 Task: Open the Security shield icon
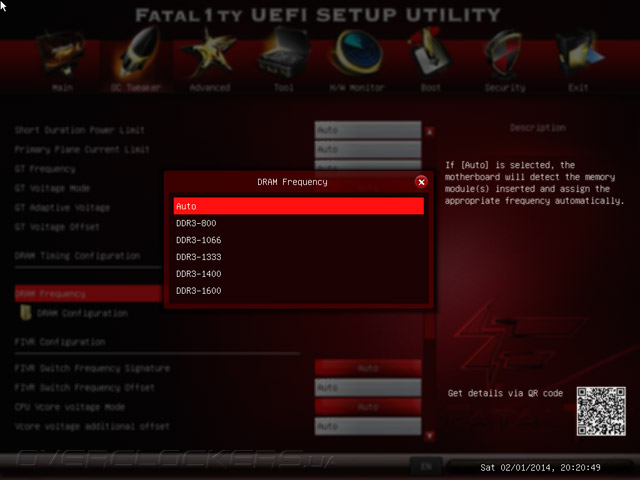point(504,55)
